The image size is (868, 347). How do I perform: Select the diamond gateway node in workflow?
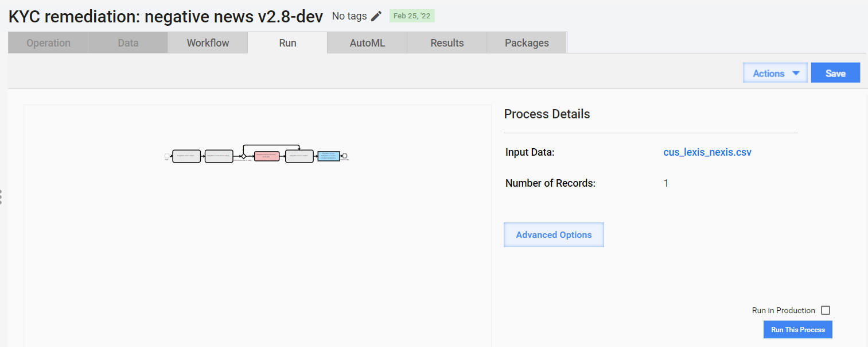click(243, 156)
